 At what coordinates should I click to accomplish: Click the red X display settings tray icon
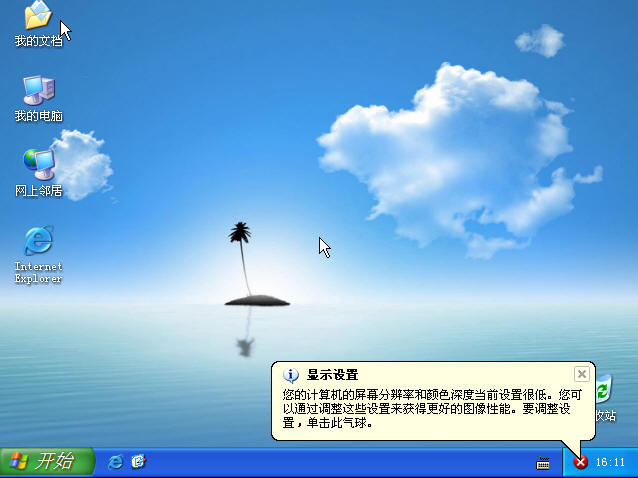[581, 462]
